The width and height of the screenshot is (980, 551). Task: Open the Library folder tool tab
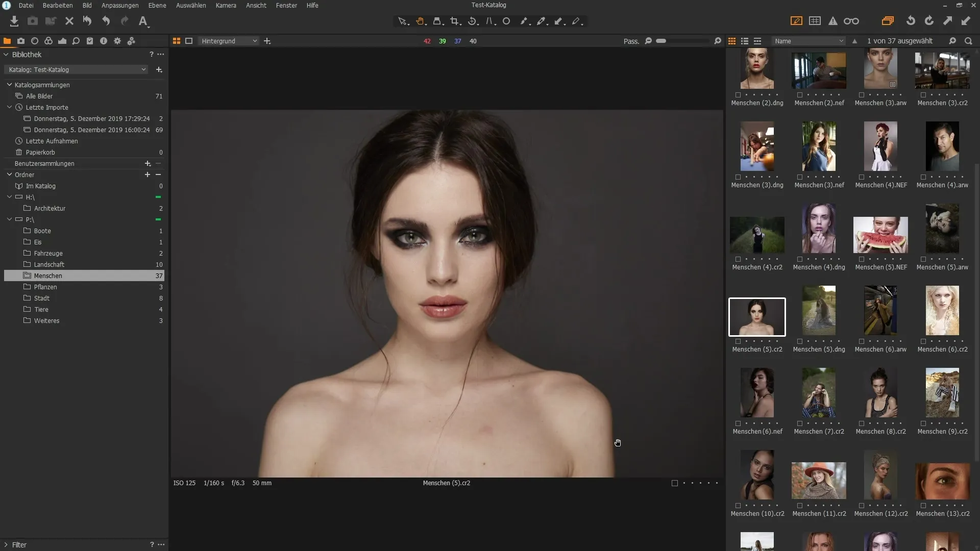7,41
